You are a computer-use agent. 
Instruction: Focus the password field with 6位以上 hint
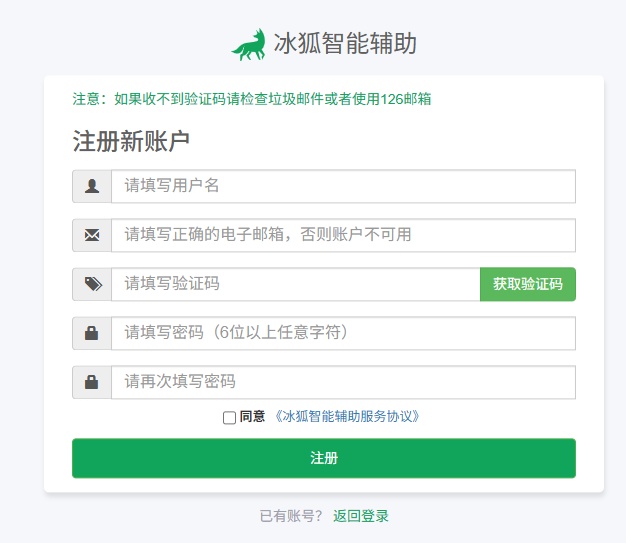coord(343,333)
